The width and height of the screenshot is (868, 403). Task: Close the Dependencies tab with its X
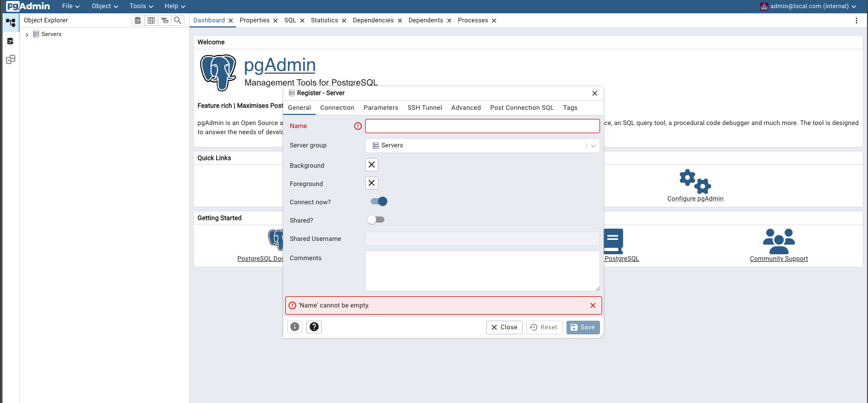tap(400, 21)
